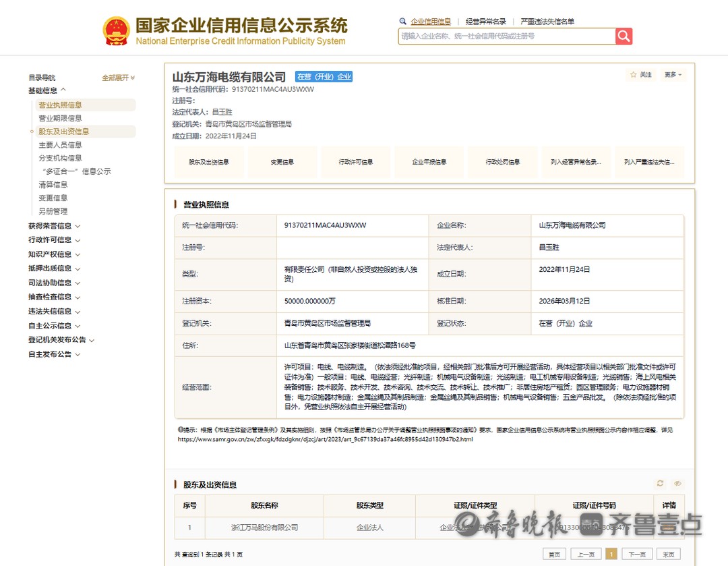Select 营业执照信息 in the directory
Image resolution: width=728 pixels, height=566 pixels.
(x=86, y=105)
